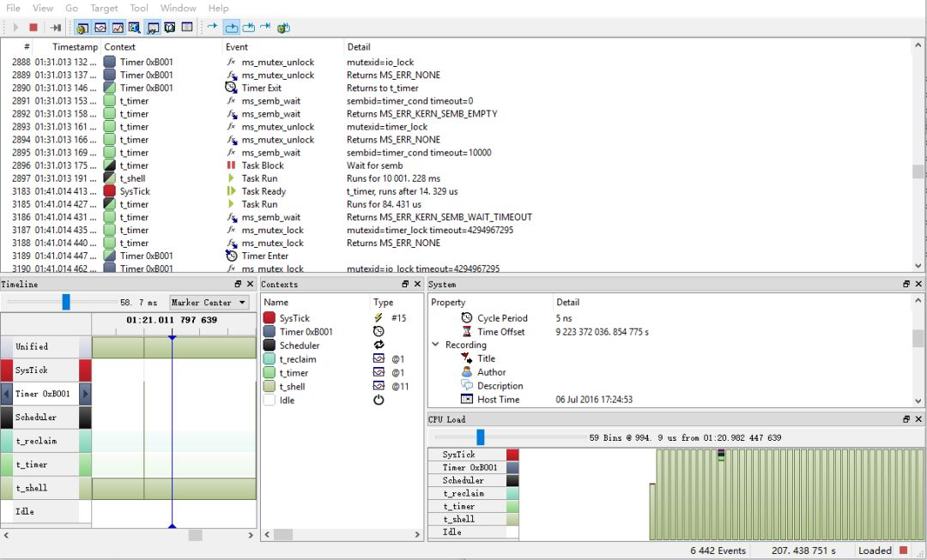Click the go-to-next-event arrow icon
Screen dimensions: 927x560
(212, 27)
